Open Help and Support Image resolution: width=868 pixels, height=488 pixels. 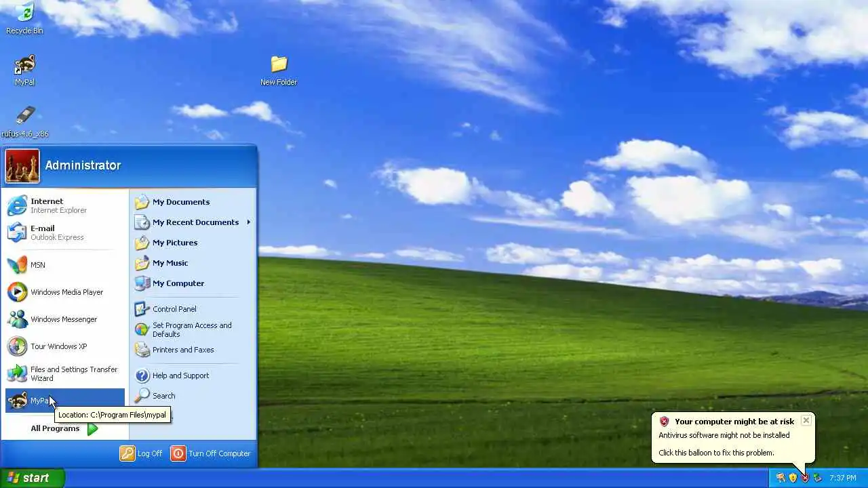click(193, 375)
